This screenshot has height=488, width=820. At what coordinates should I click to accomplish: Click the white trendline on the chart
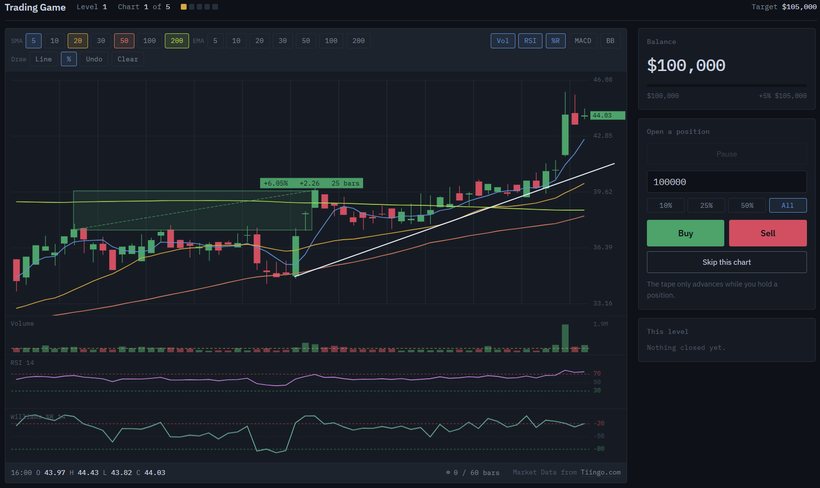pos(455,220)
